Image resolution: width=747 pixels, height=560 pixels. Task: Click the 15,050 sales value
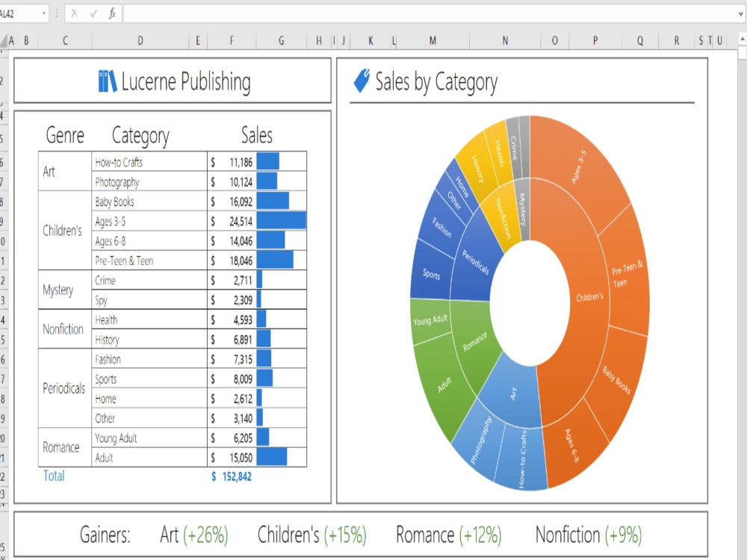tap(241, 458)
